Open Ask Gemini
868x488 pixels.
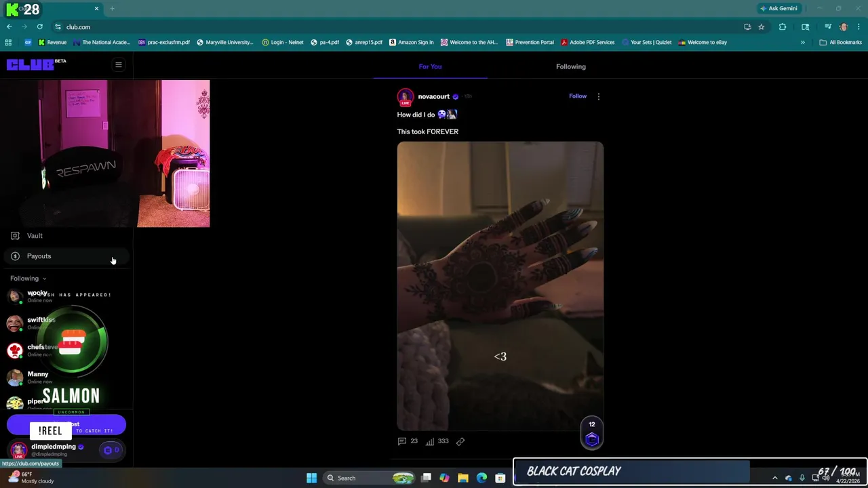[778, 9]
